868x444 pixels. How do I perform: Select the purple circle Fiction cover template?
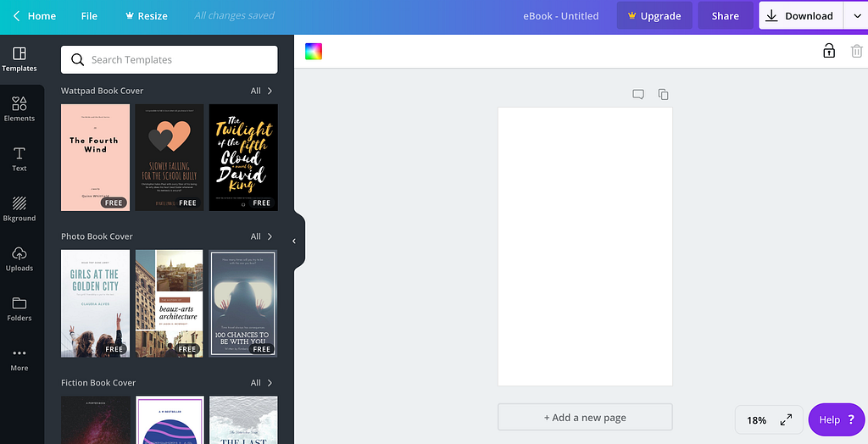(170, 419)
